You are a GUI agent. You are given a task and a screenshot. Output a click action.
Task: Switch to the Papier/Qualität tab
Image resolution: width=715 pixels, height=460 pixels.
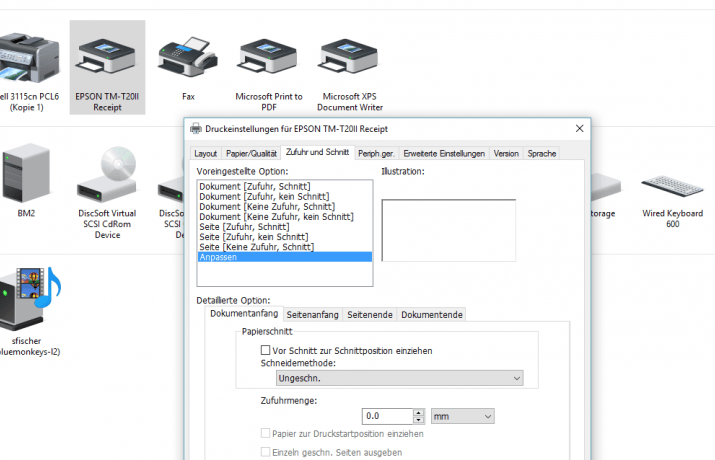[251, 154]
